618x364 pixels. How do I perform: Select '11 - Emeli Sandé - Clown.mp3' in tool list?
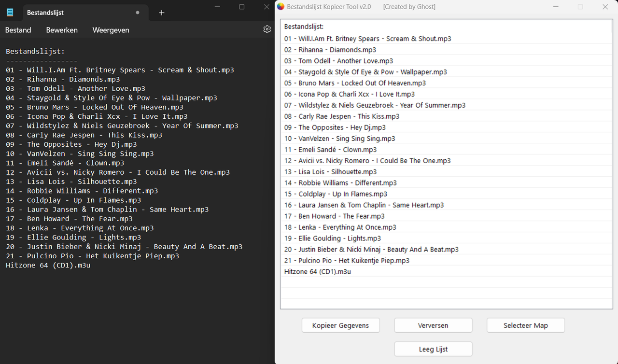[447, 150]
